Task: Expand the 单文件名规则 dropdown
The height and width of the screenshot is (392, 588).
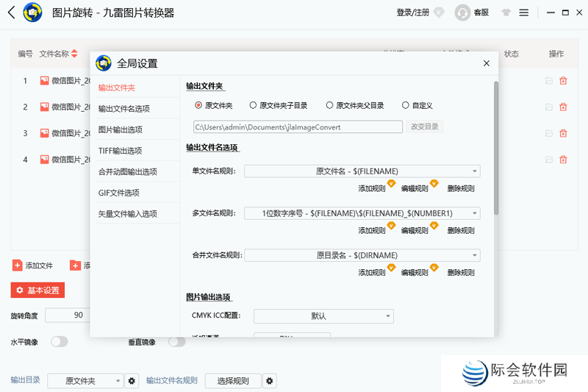Action: (x=362, y=171)
